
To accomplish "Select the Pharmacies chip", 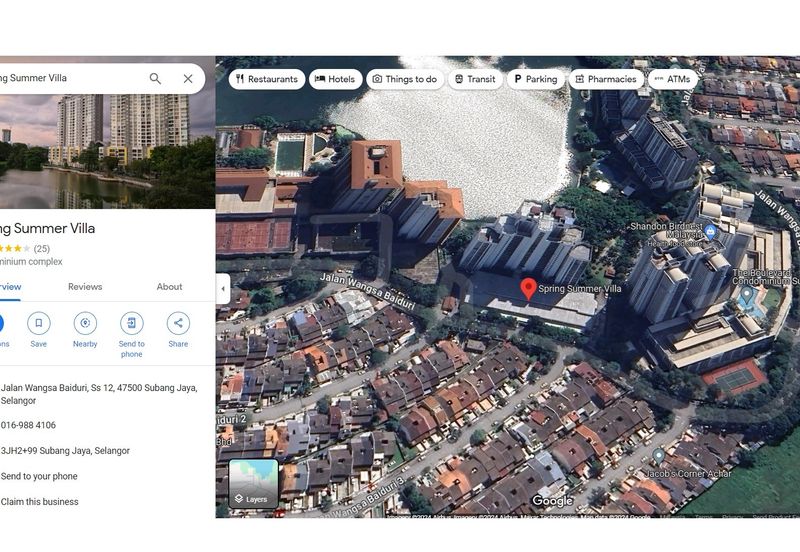I will pyautogui.click(x=605, y=79).
